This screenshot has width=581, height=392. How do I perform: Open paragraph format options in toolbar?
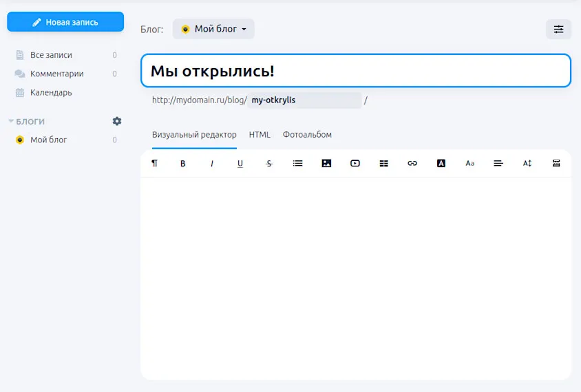pyautogui.click(x=154, y=163)
